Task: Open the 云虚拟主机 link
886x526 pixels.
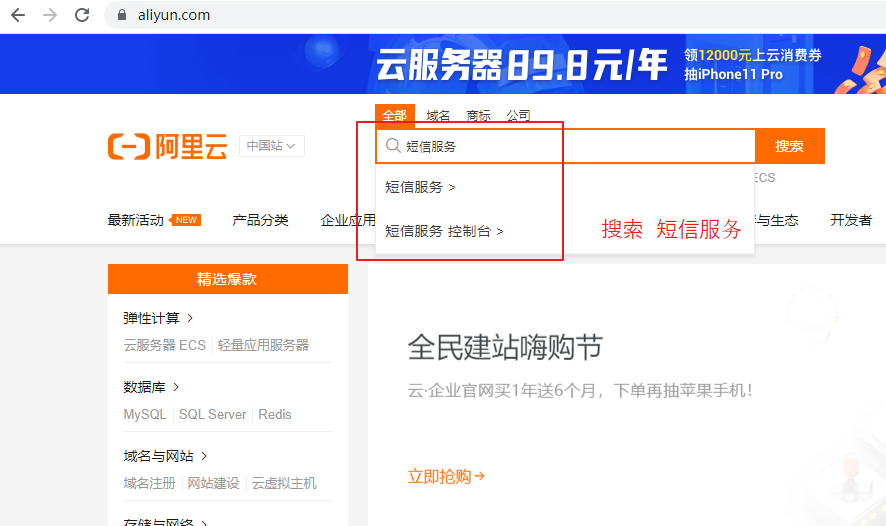Action: [284, 483]
